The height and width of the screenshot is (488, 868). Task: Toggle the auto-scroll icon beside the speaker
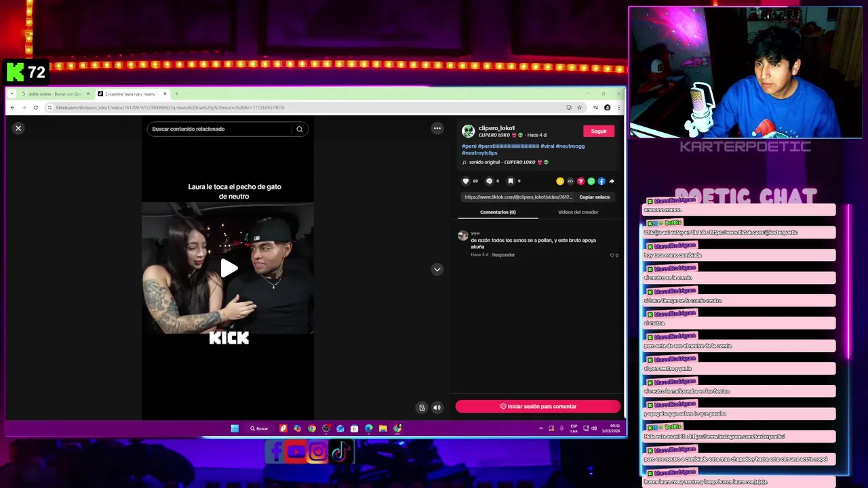pyautogui.click(x=422, y=407)
